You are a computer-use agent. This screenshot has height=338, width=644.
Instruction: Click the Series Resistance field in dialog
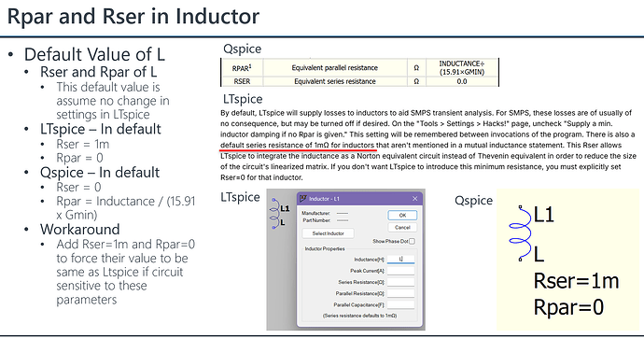[400, 282]
